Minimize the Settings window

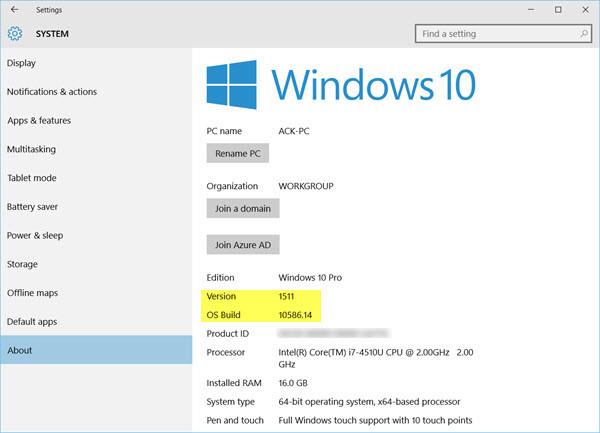coord(531,10)
